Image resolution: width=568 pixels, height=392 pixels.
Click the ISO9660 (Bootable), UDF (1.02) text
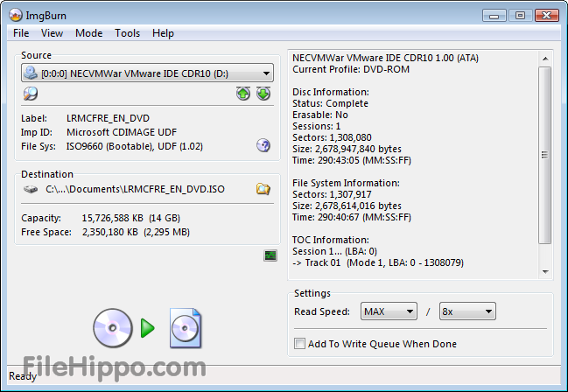[x=135, y=146]
